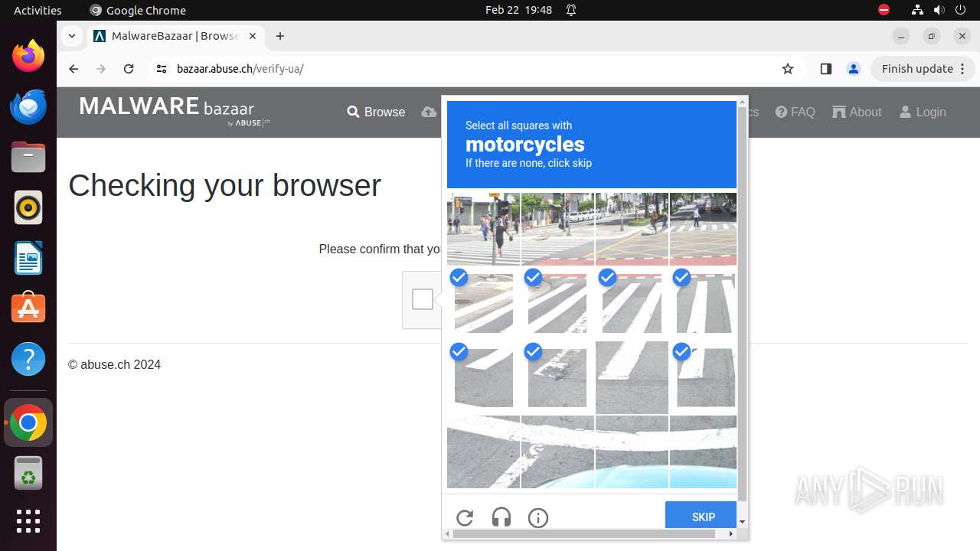Select top-right captcha tile
980x551 pixels.
click(704, 229)
